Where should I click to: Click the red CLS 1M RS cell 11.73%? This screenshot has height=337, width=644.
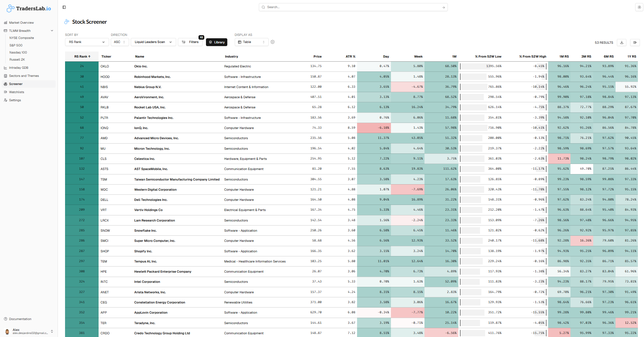(x=559, y=159)
